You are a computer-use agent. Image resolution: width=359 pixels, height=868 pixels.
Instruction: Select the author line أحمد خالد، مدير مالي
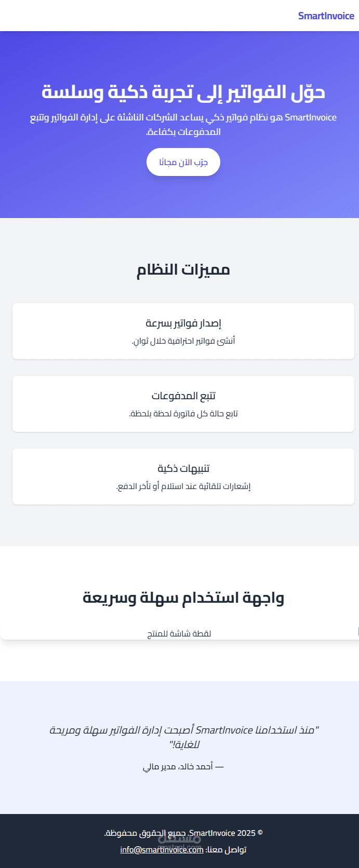183,767
